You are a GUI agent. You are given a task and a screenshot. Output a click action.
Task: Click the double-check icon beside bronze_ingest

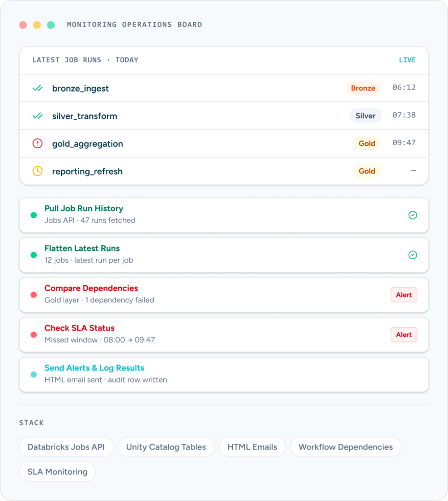pos(38,88)
